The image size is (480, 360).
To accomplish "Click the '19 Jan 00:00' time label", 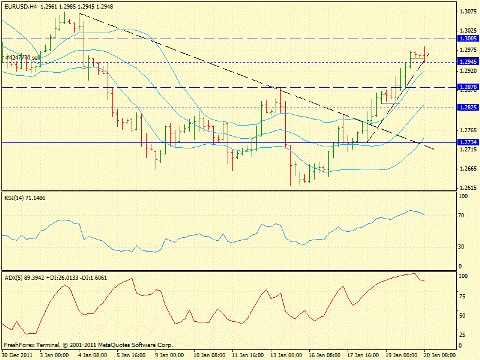I will (401, 355).
